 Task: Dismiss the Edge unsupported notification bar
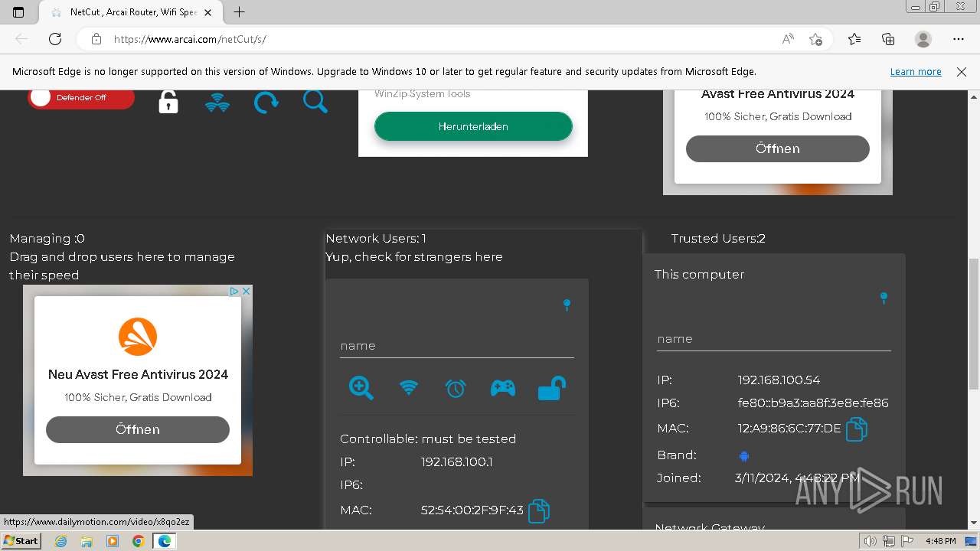962,71
